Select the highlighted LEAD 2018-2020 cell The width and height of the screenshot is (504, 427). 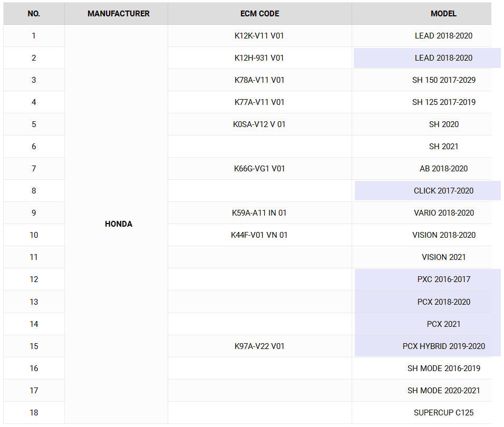(x=443, y=58)
